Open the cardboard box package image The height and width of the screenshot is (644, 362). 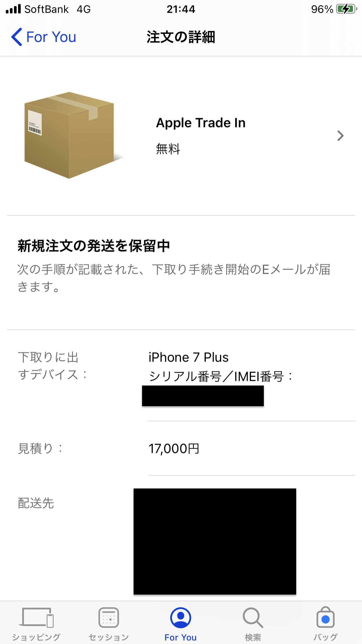point(70,135)
